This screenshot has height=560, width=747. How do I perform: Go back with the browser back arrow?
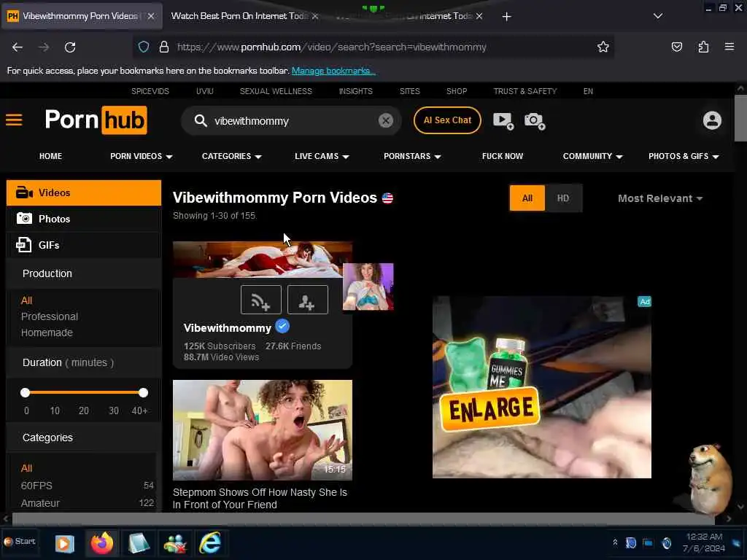pyautogui.click(x=18, y=47)
